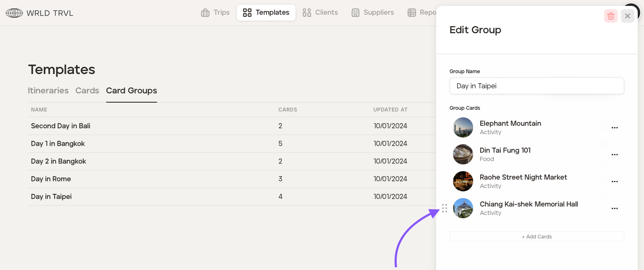This screenshot has height=270, width=644.
Task: Close the Edit Group panel
Action: tap(627, 16)
